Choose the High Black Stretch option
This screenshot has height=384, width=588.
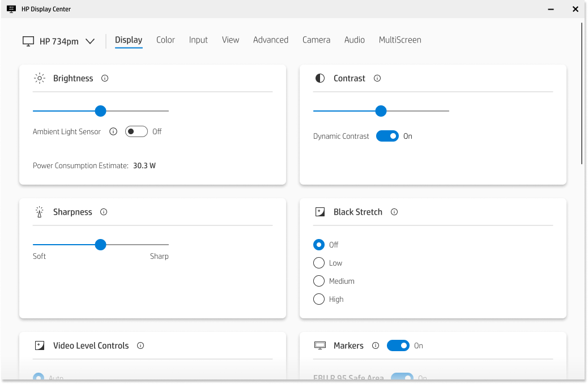(x=319, y=300)
